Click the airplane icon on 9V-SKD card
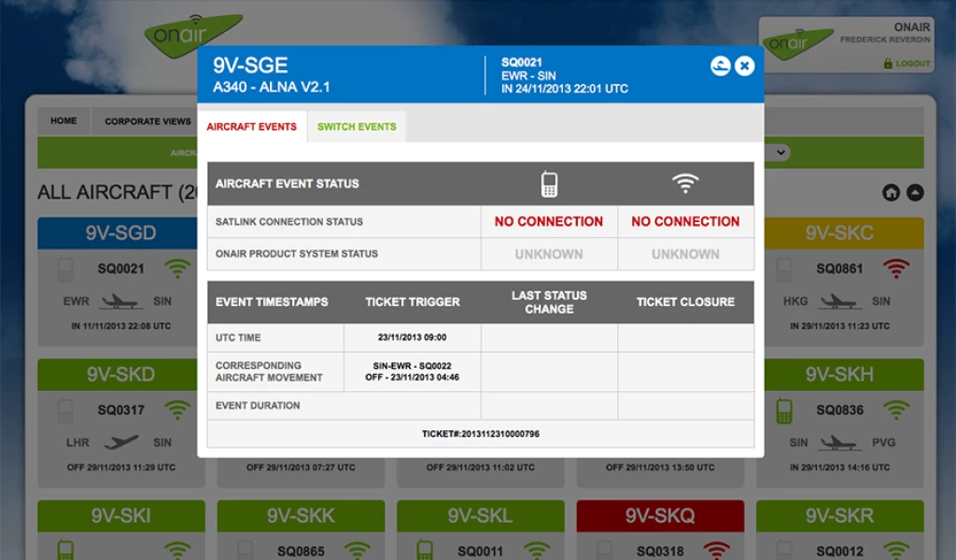 (x=121, y=442)
